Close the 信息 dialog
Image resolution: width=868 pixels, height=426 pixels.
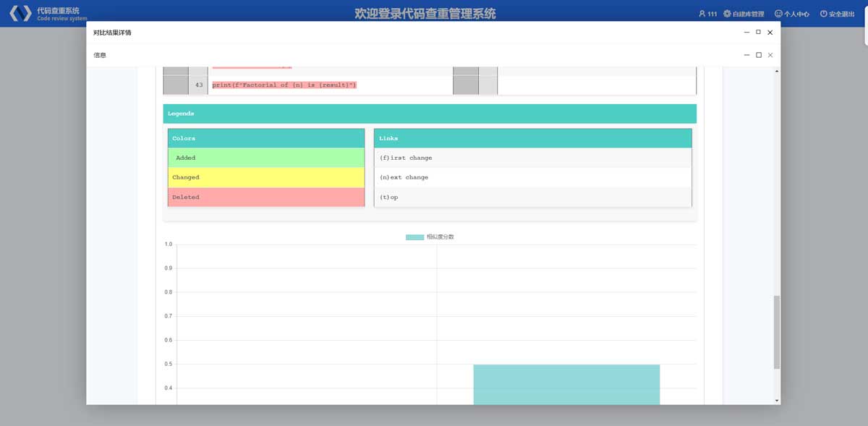(770, 55)
